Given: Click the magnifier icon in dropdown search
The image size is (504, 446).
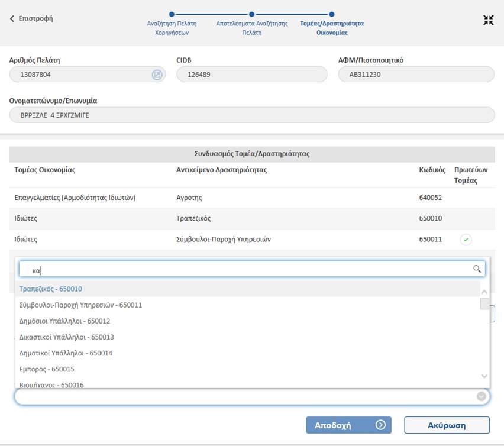Looking at the screenshot, I should [477, 269].
